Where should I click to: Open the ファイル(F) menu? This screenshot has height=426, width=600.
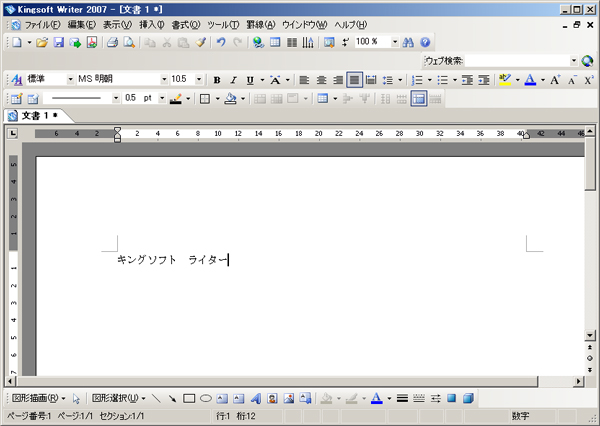(42, 25)
